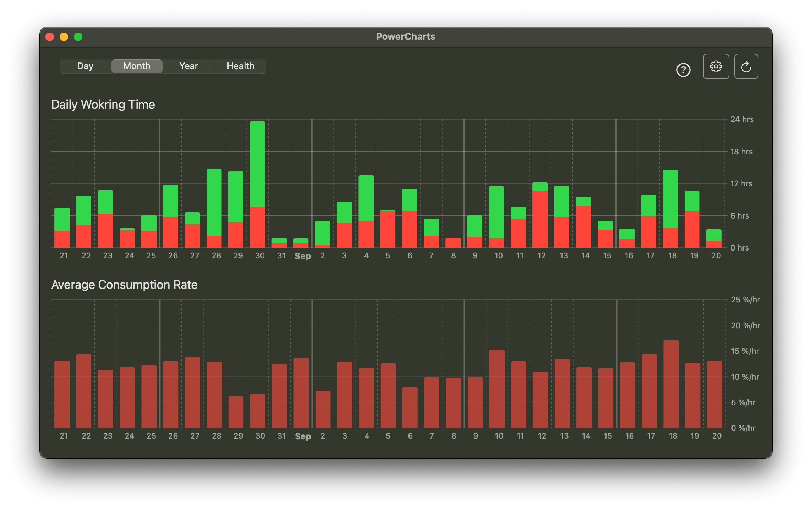The height and width of the screenshot is (511, 812).
Task: Click the Sep label on the working time axis
Action: pyautogui.click(x=303, y=255)
